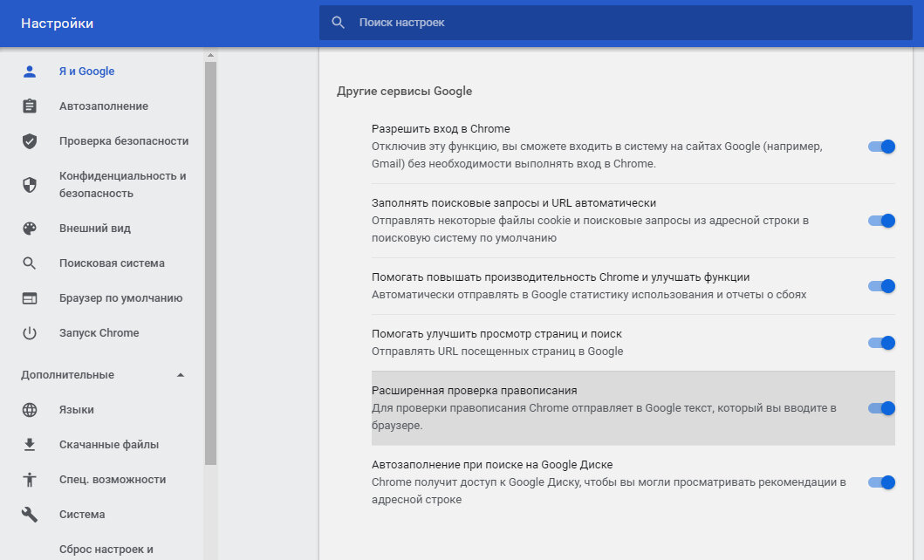Click the clipboard icon for Автозаполнение
The image size is (924, 560).
30,106
